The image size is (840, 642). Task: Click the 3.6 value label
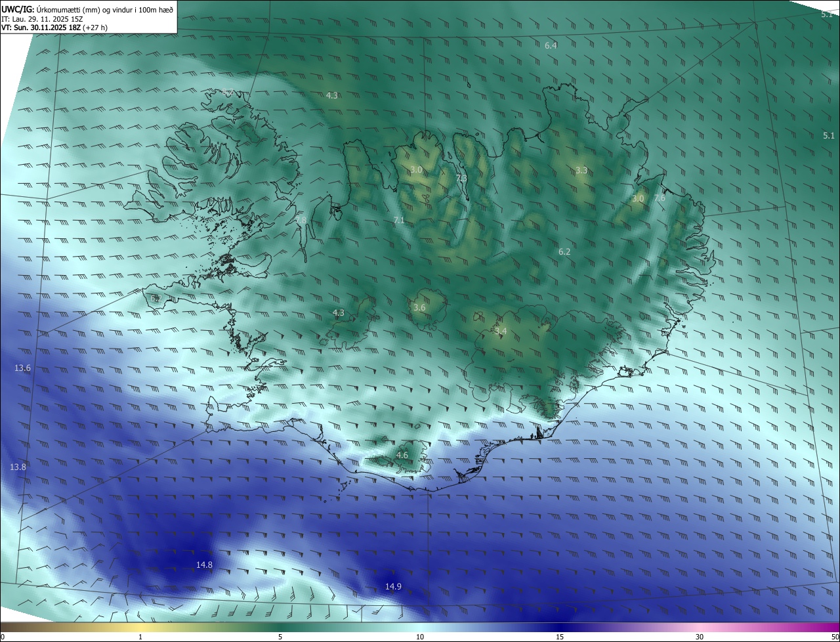tap(419, 307)
